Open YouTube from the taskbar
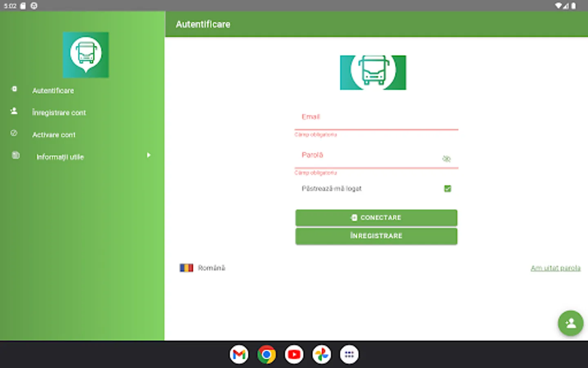This screenshot has width=588, height=368. (294, 354)
